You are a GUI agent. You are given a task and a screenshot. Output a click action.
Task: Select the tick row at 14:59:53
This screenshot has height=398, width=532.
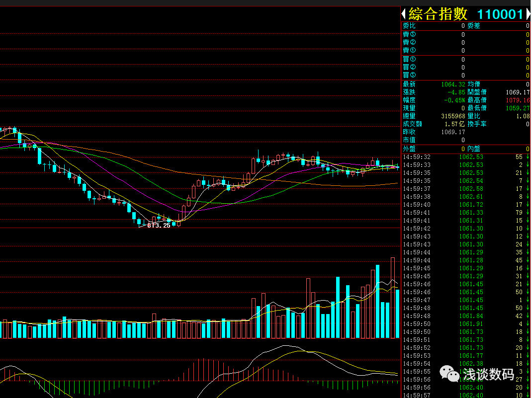click(466, 356)
